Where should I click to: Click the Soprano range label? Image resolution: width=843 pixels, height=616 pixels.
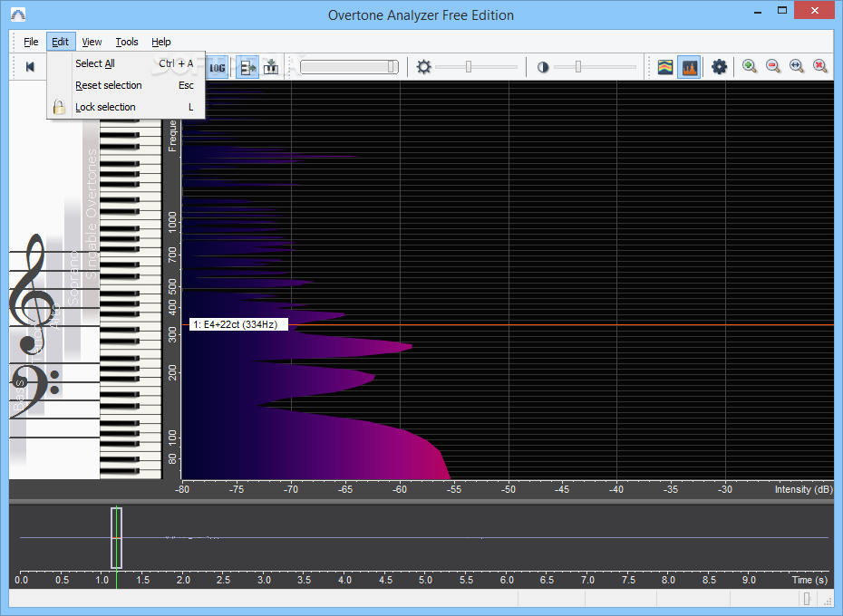pos(73,278)
